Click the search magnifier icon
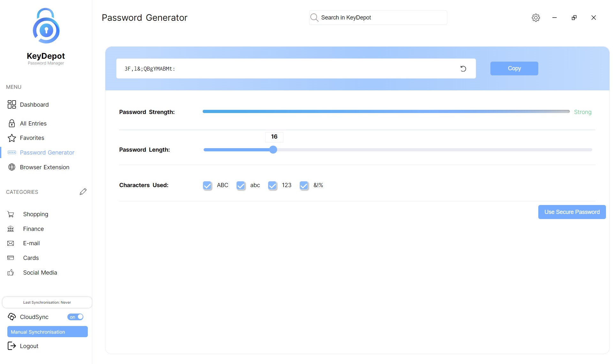613x364 pixels. click(x=314, y=18)
